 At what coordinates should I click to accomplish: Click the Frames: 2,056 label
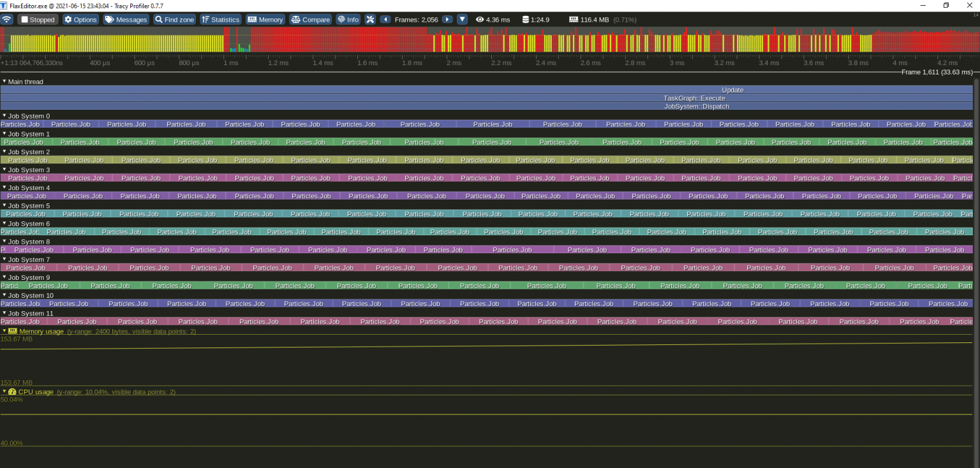[x=416, y=20]
